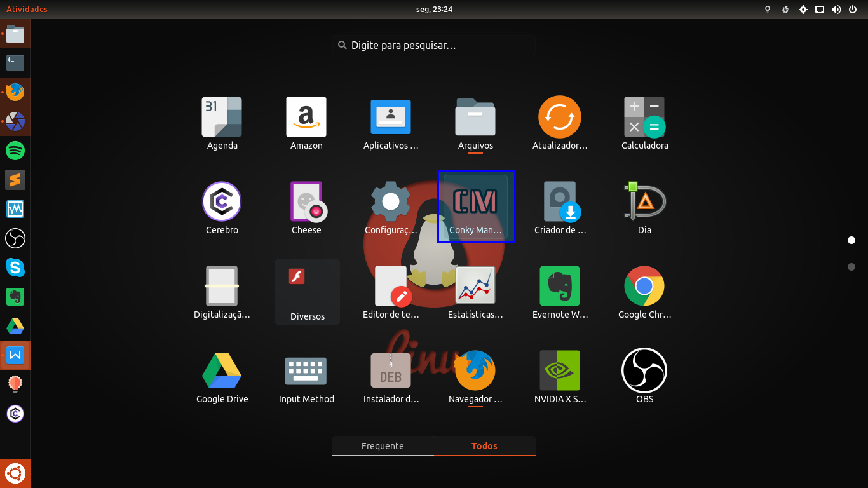The width and height of the screenshot is (868, 488).
Task: Select the first apps page indicator
Action: click(x=851, y=240)
